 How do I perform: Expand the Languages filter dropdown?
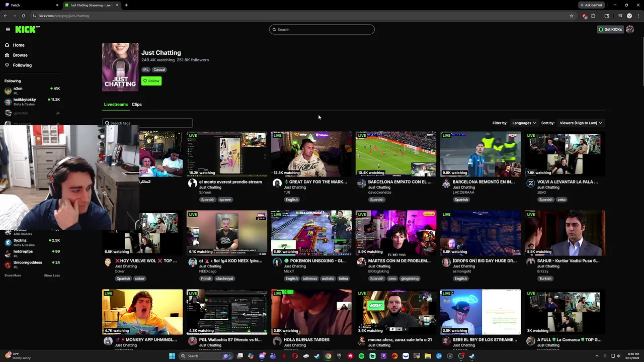pyautogui.click(x=524, y=123)
